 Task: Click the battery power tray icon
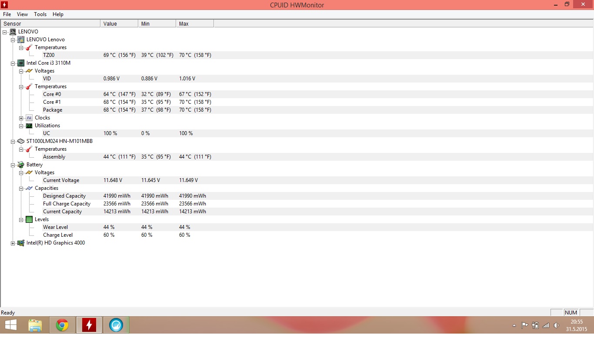535,325
